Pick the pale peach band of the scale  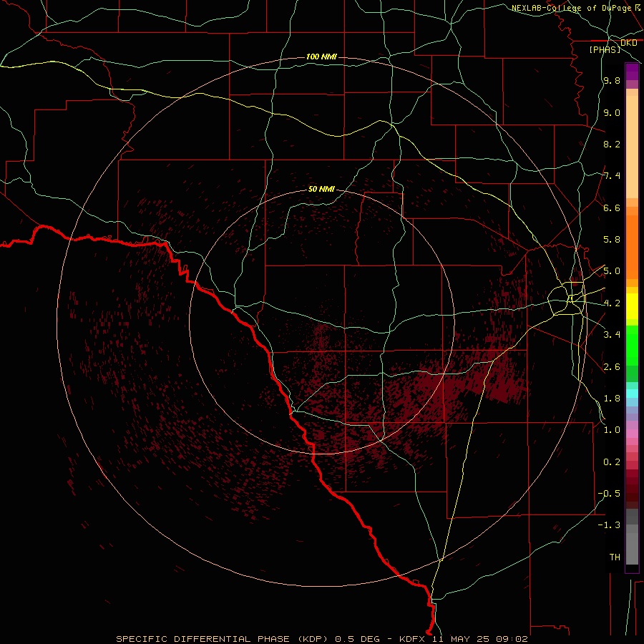coord(632,147)
